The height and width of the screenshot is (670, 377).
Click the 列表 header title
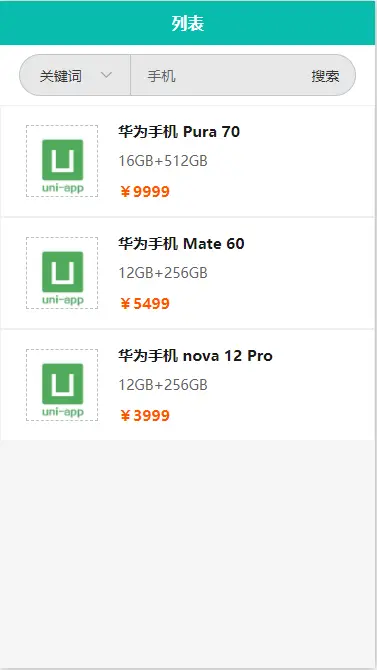pyautogui.click(x=188, y=24)
